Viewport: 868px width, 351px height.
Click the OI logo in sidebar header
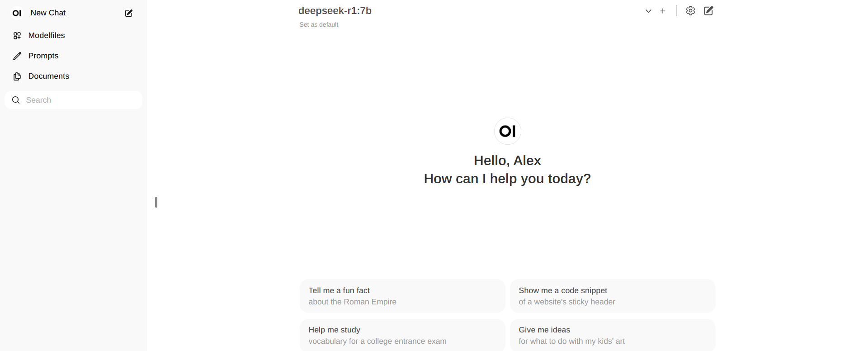(x=17, y=13)
